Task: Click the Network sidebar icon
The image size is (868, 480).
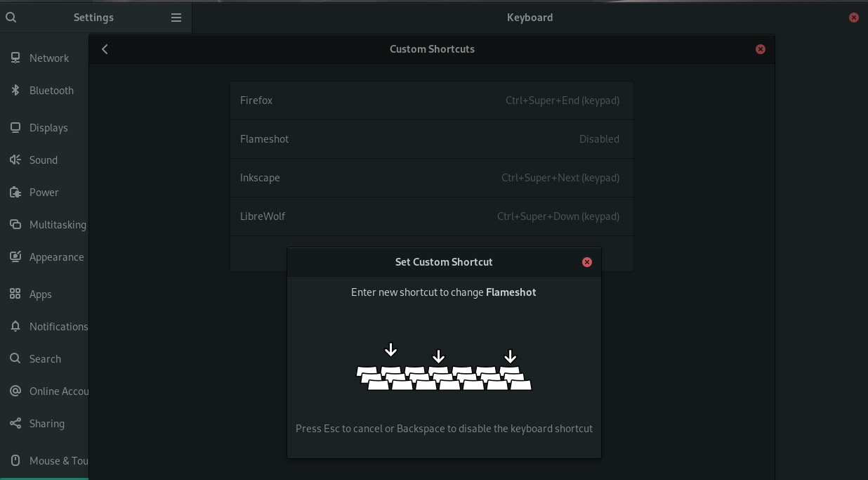Action: coord(15,58)
